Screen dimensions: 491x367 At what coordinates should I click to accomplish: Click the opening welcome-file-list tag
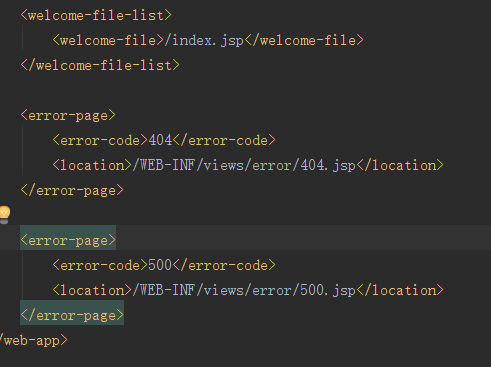[x=96, y=15]
